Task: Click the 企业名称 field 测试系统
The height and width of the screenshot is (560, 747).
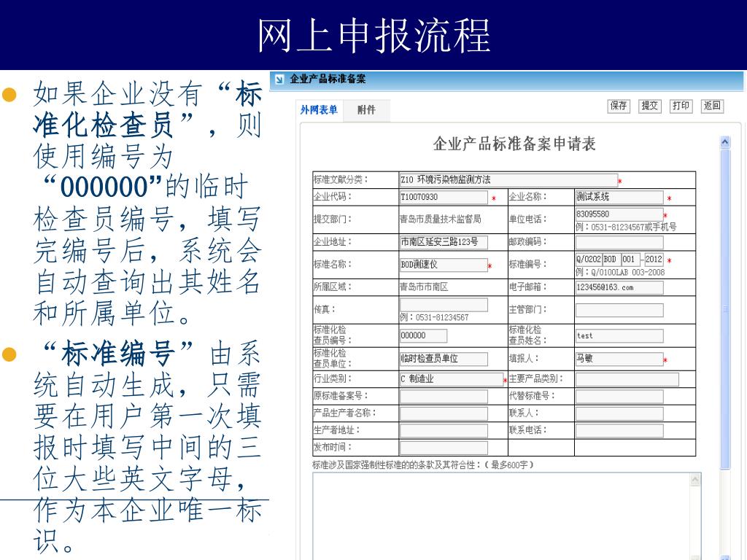Action: click(x=619, y=197)
